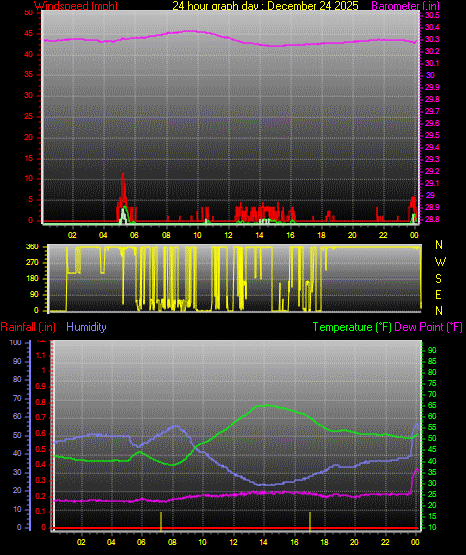Click the 29.3 value on the barometer axis
The image size is (466, 555).
[x=432, y=159]
